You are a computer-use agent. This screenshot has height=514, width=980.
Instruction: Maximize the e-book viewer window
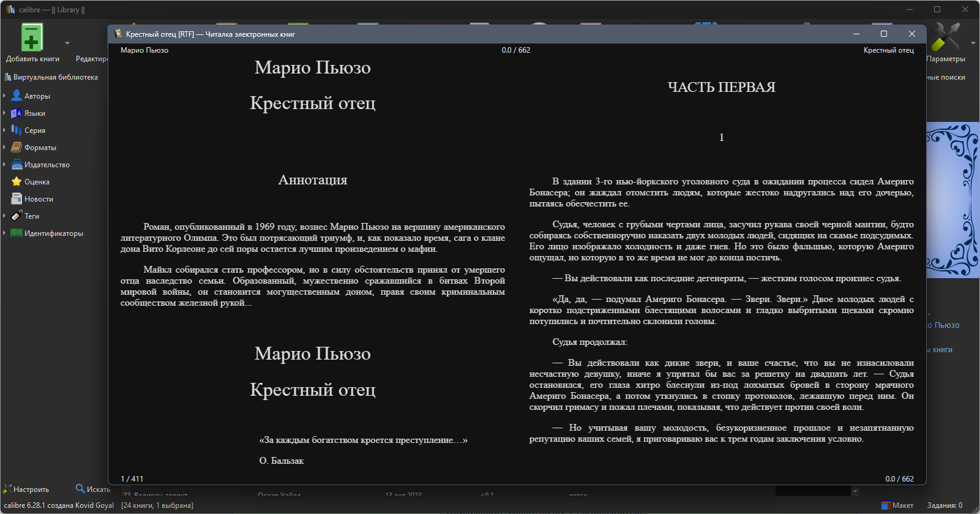pyautogui.click(x=884, y=34)
